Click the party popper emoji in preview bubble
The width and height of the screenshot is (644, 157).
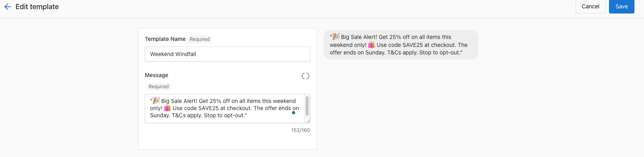[x=336, y=37]
